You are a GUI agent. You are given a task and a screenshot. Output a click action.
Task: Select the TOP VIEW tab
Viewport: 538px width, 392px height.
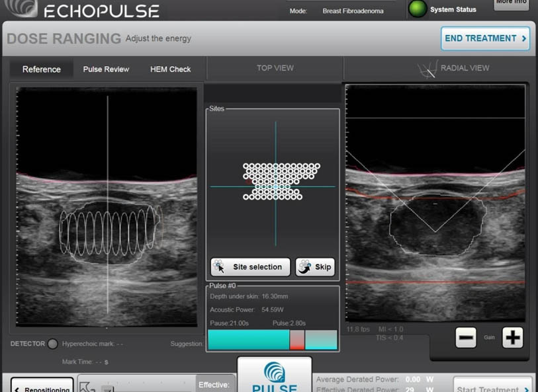point(275,68)
